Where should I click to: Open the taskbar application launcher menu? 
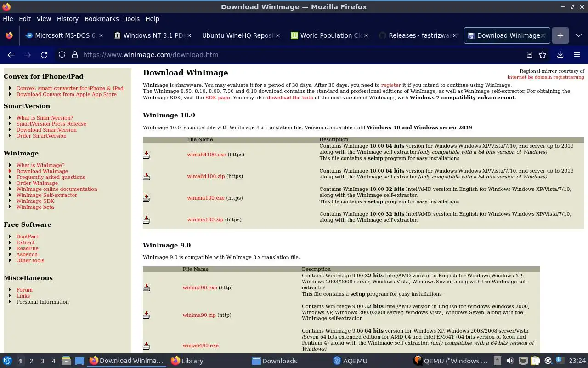pos(7,361)
